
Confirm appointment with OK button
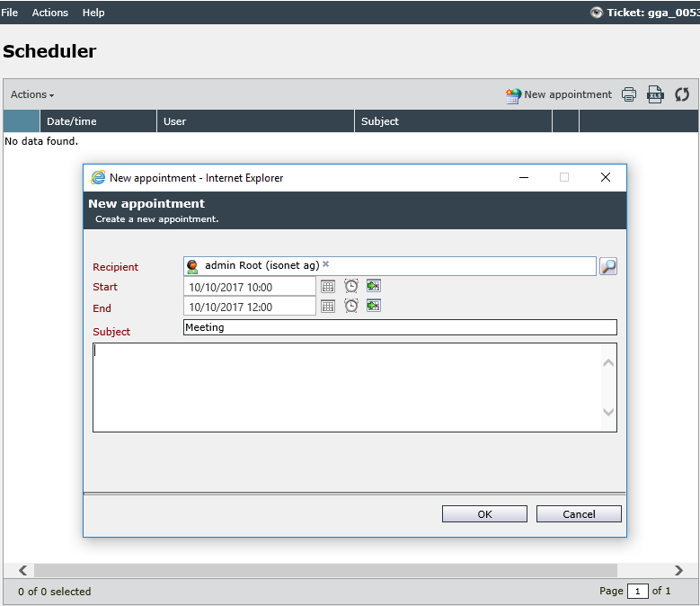pyautogui.click(x=484, y=514)
